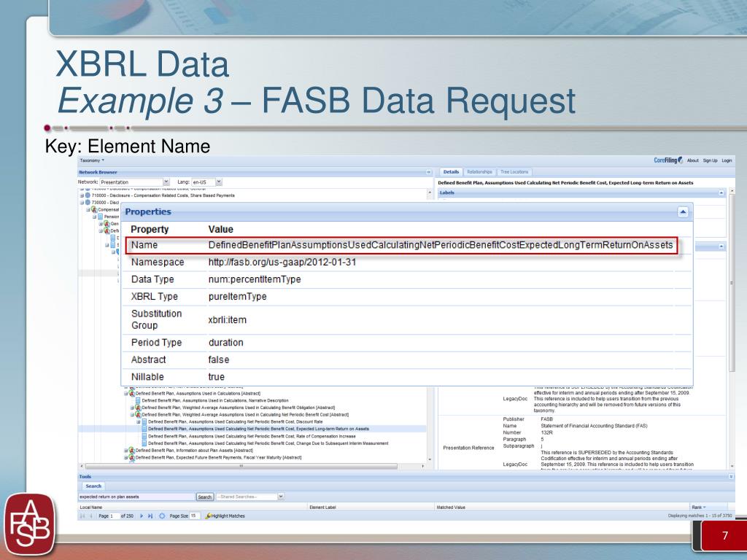Click the tree scroll left arrow
Screen dimensions: 747x560
82,466
